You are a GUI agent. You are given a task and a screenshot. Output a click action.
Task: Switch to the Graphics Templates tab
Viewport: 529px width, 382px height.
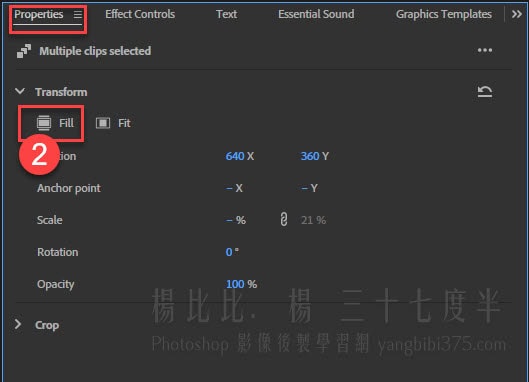444,14
